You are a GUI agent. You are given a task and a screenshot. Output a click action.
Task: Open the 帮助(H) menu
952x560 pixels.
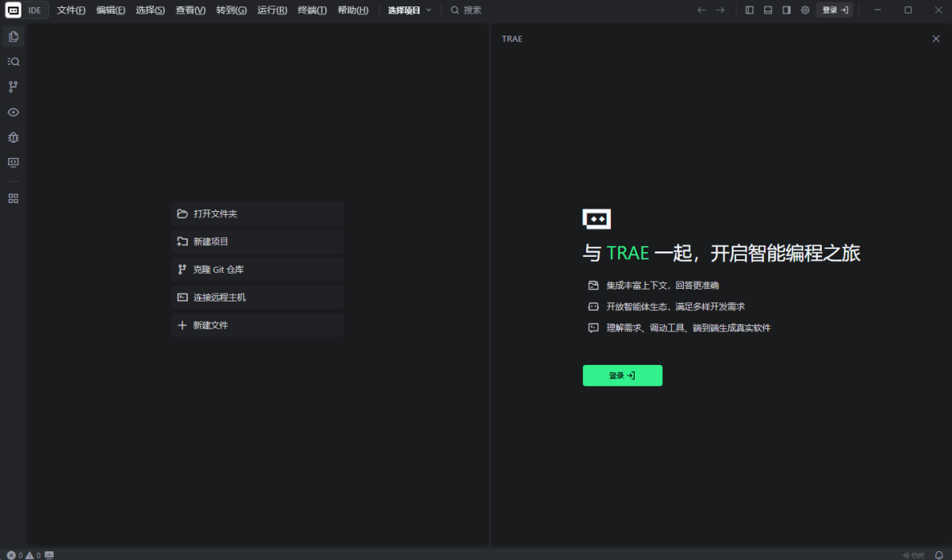[x=353, y=10]
